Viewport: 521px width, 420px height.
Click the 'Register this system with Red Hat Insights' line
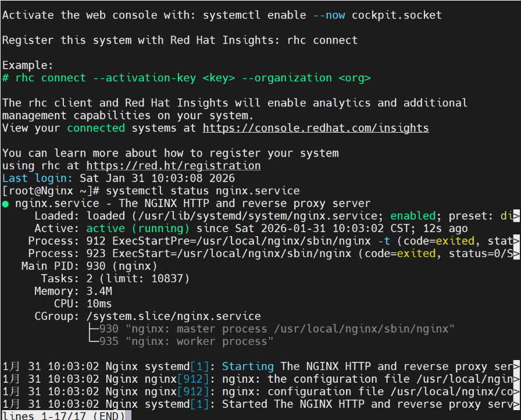click(x=180, y=41)
